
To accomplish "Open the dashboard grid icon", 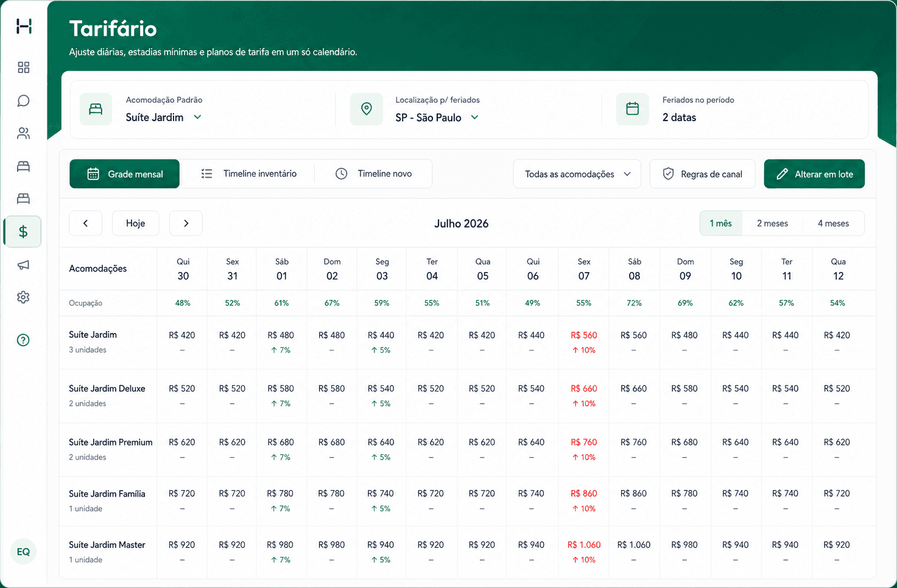I will pyautogui.click(x=23, y=68).
